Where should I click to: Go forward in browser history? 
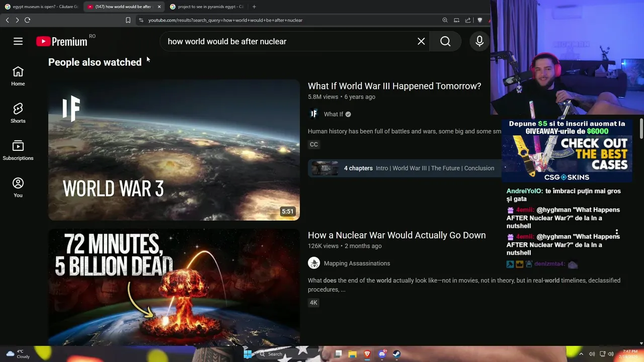17,20
